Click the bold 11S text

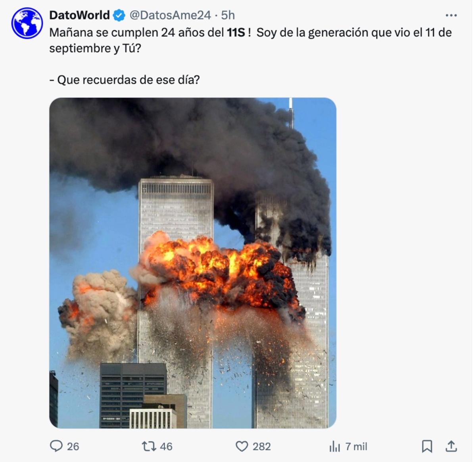236,33
